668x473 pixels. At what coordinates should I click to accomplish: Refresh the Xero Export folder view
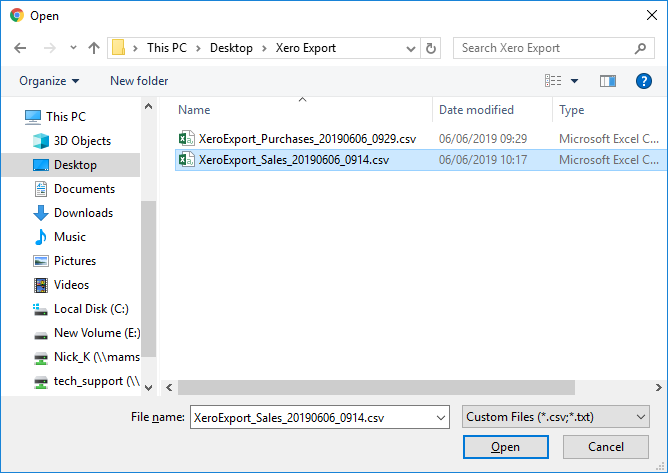(x=431, y=48)
